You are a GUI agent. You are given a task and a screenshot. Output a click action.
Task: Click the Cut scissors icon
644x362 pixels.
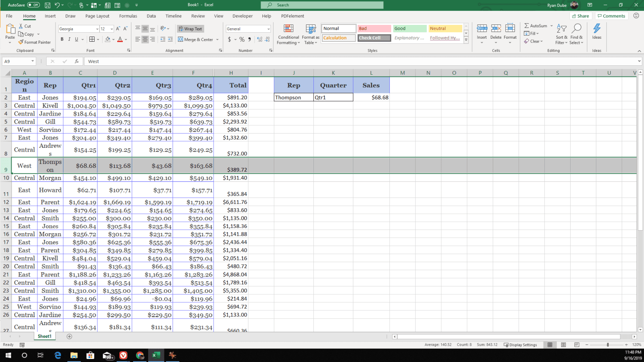point(21,26)
